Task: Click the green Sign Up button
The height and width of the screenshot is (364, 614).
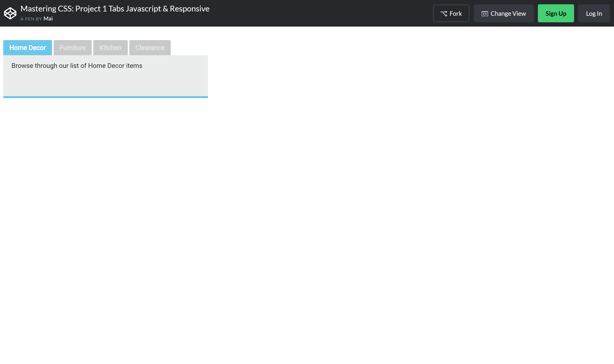Action: pyautogui.click(x=556, y=13)
